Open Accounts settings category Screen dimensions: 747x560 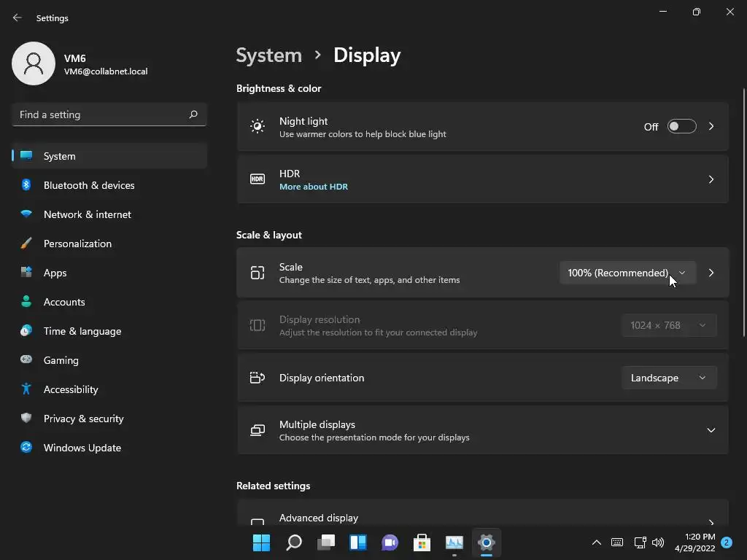tap(109, 301)
